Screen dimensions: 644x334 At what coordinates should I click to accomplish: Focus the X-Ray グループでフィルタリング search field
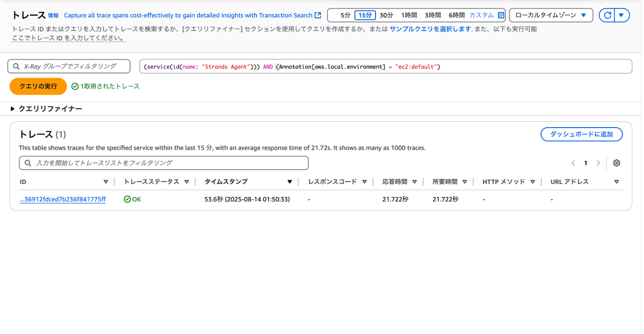69,66
